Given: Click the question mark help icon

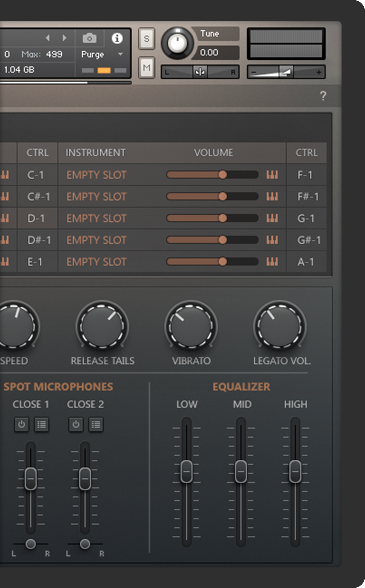Looking at the screenshot, I should click(323, 96).
